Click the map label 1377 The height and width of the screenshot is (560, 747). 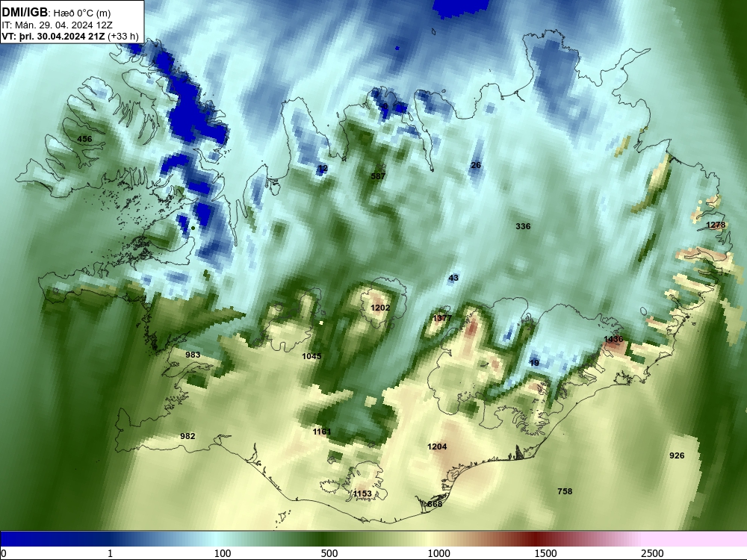point(442,318)
